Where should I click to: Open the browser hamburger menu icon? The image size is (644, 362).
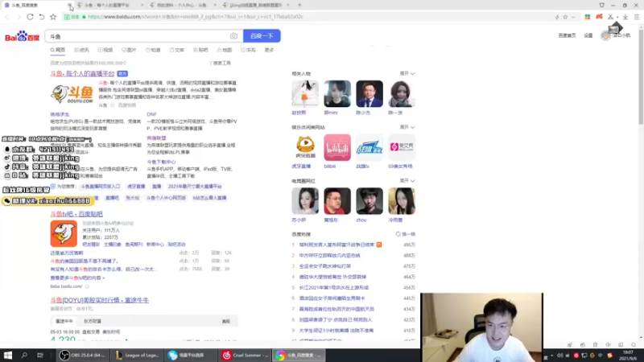pyautogui.click(x=636, y=17)
